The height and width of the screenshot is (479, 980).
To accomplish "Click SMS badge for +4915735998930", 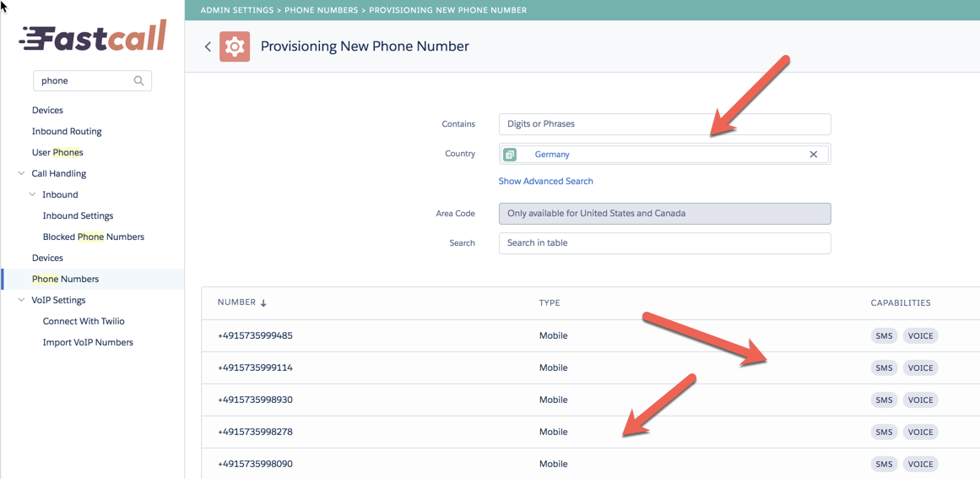I will [x=884, y=400].
